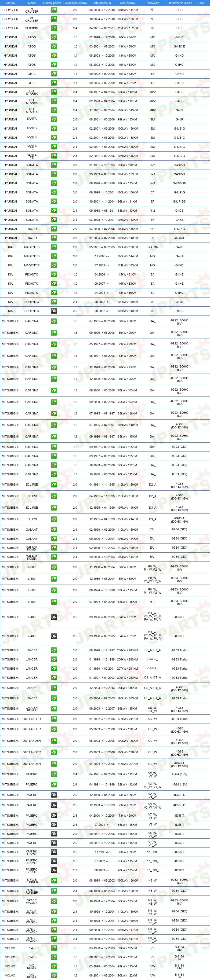Click petrol icon for Kia Sorento 2.4
Viewport: 210px width, 980px height.
click(54, 302)
